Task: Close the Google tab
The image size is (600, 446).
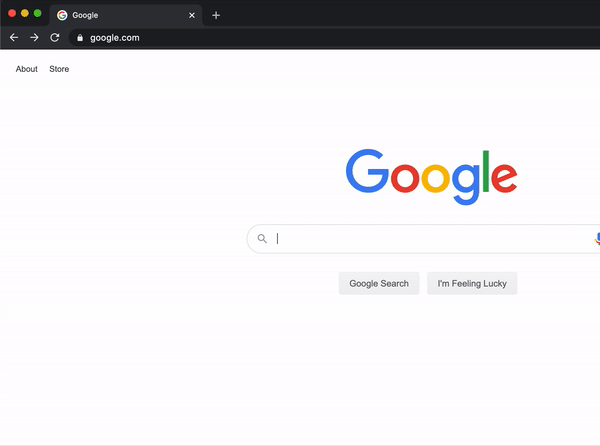Action: tap(192, 15)
